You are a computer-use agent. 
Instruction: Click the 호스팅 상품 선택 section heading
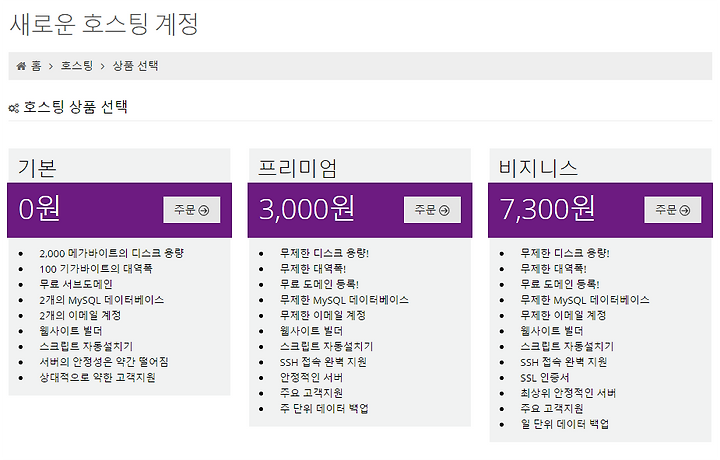click(75, 107)
